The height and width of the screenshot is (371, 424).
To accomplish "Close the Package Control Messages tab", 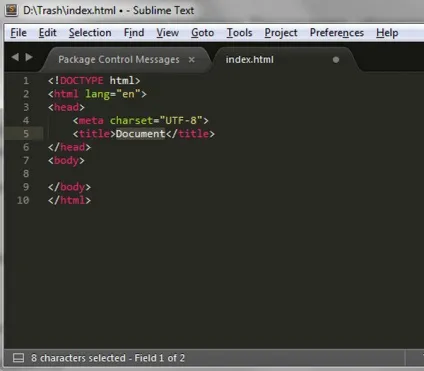I will [191, 60].
